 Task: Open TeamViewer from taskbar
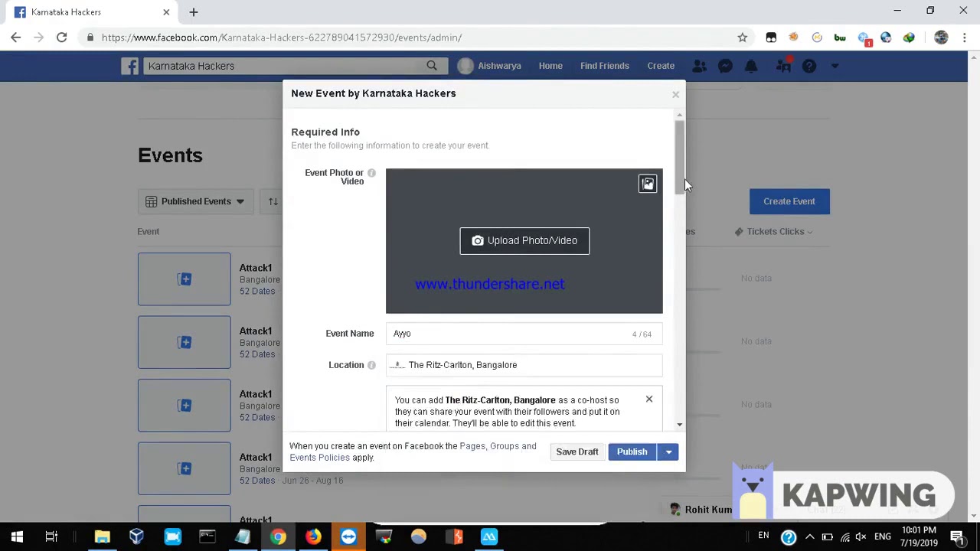click(348, 536)
